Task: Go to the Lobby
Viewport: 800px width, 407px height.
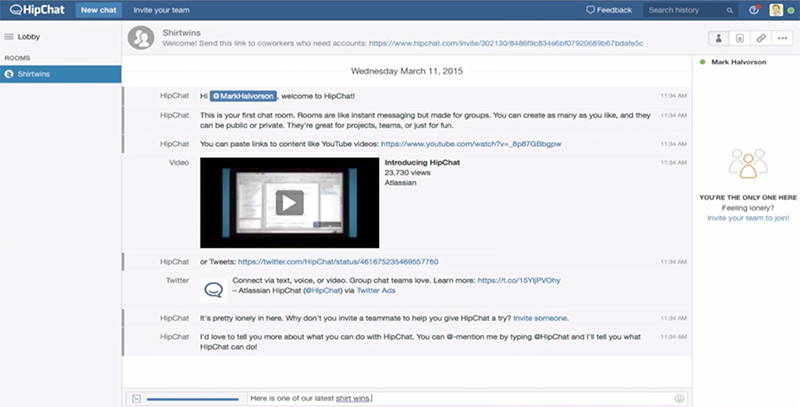Action: tap(30, 36)
